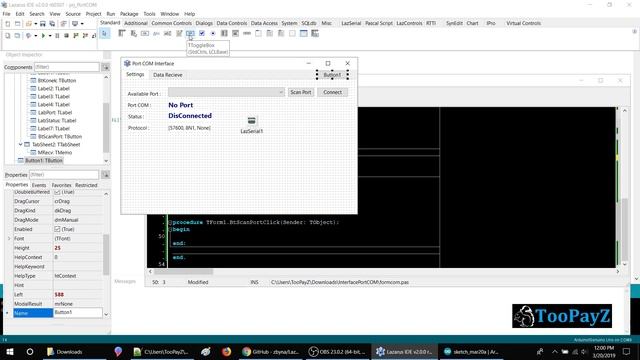The height and width of the screenshot is (360, 640).
Task: Select the TRadioGroup component icon
Action: tap(269, 33)
